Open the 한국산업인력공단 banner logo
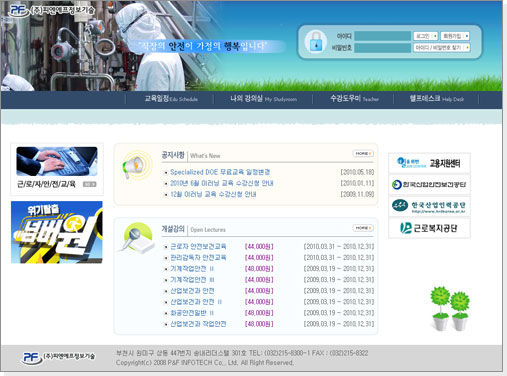This screenshot has width=507, height=376. [429, 206]
